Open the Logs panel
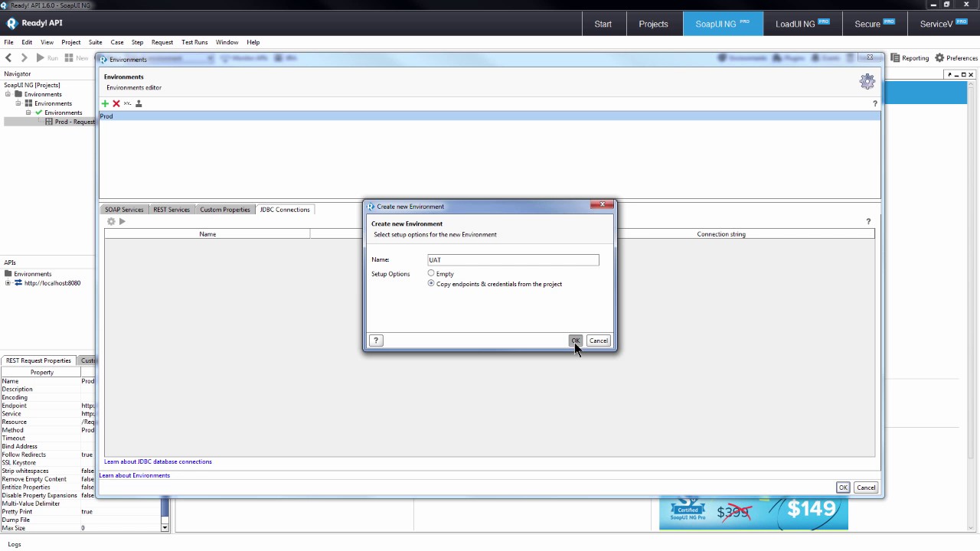The height and width of the screenshot is (551, 980). (x=14, y=544)
